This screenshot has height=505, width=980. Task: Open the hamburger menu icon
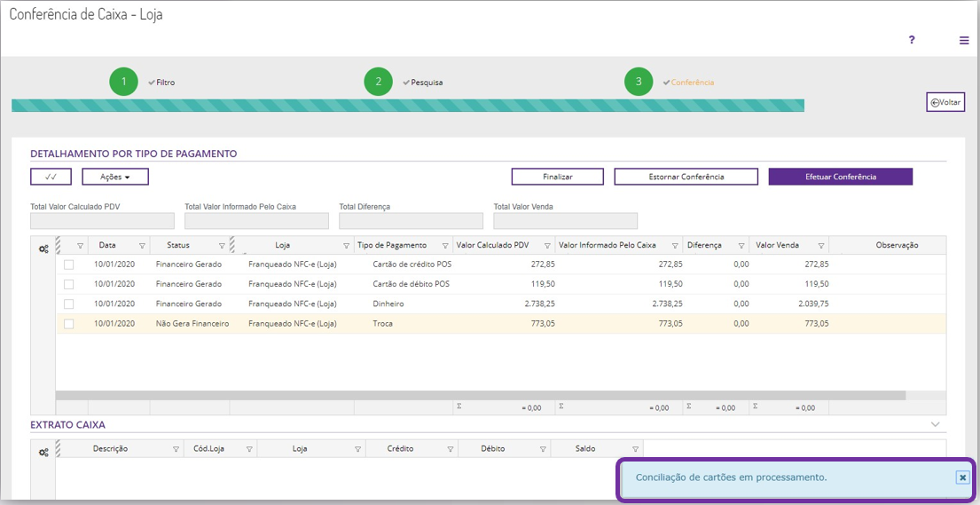[964, 40]
